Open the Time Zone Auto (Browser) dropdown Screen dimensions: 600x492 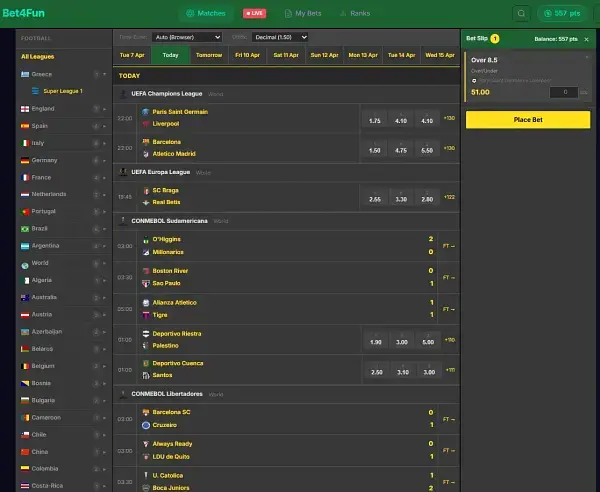click(187, 37)
